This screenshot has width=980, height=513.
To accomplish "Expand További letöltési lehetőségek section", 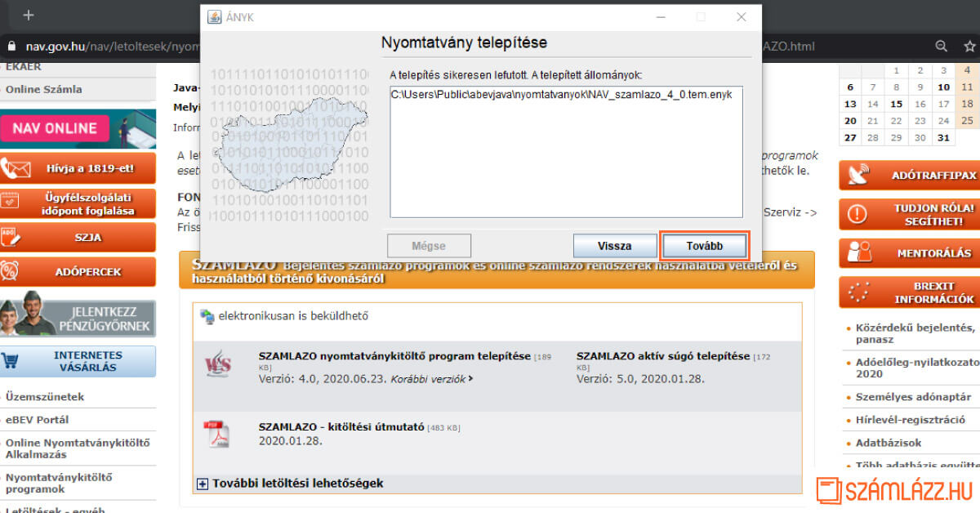I will click(x=203, y=484).
